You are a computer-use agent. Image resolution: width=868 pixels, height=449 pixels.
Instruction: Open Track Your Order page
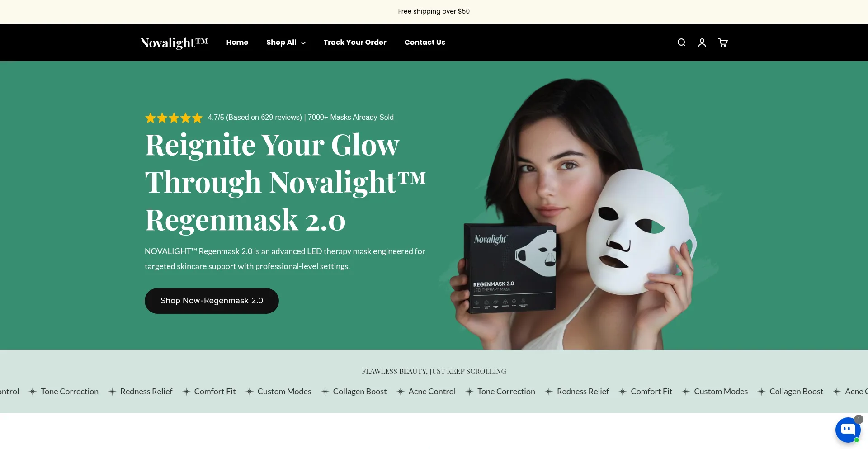pyautogui.click(x=355, y=43)
